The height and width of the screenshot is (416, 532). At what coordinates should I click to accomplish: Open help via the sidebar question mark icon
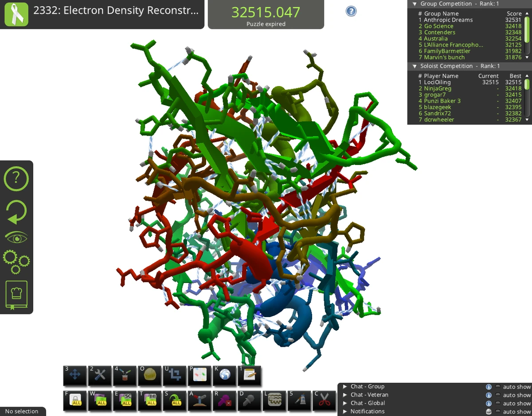pos(16,178)
